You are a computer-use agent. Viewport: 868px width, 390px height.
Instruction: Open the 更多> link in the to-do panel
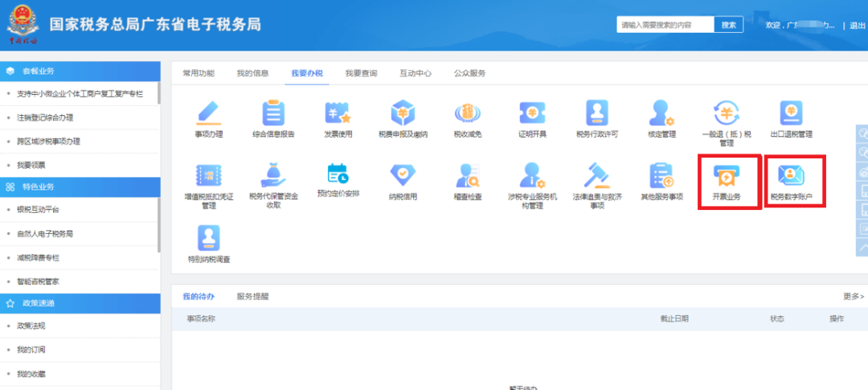854,297
